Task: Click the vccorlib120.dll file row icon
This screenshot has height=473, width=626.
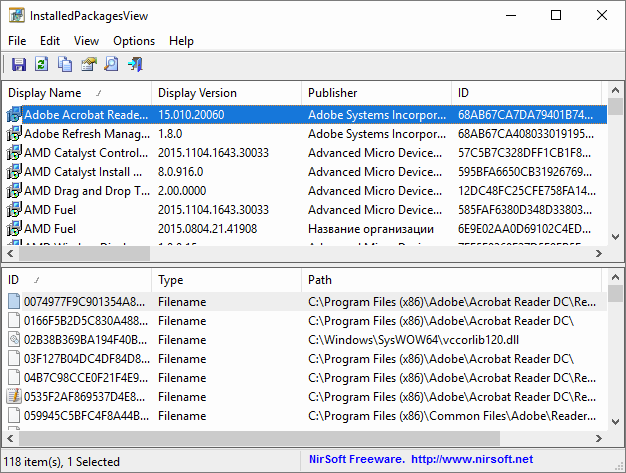Action: [14, 340]
